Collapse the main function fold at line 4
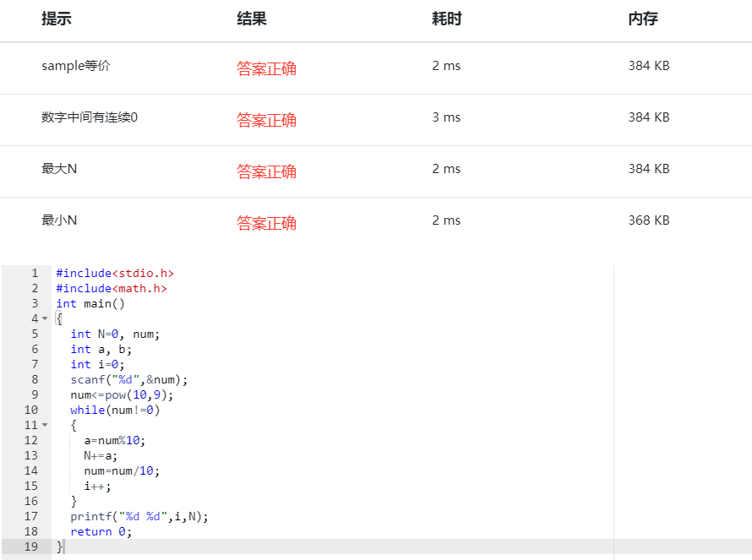 click(x=45, y=318)
